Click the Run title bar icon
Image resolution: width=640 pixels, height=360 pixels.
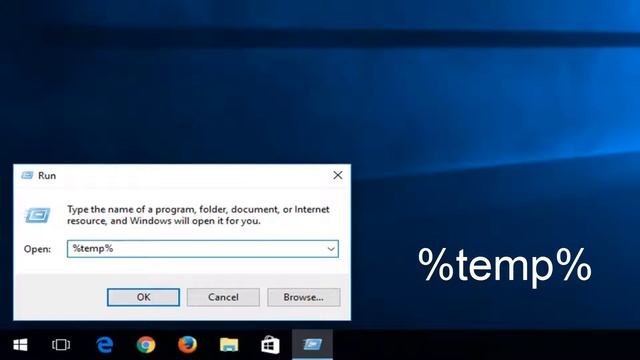click(x=27, y=176)
